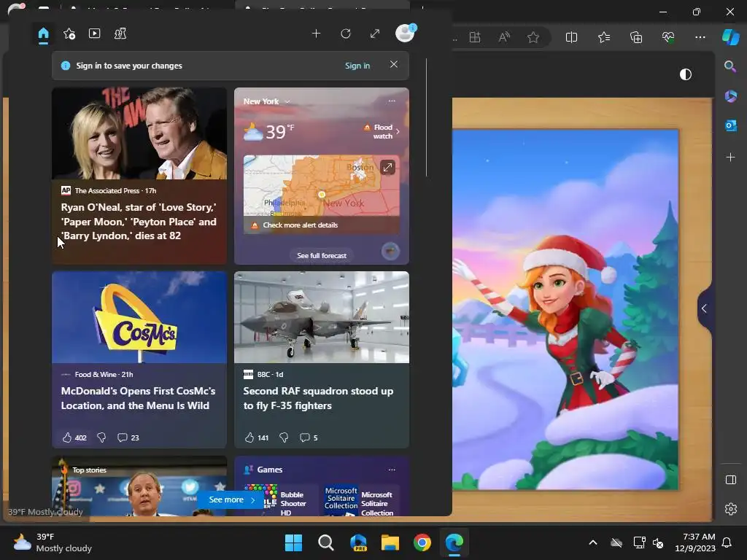747x560 pixels.
Task: Toggle page contrast theme icon
Action: (686, 74)
